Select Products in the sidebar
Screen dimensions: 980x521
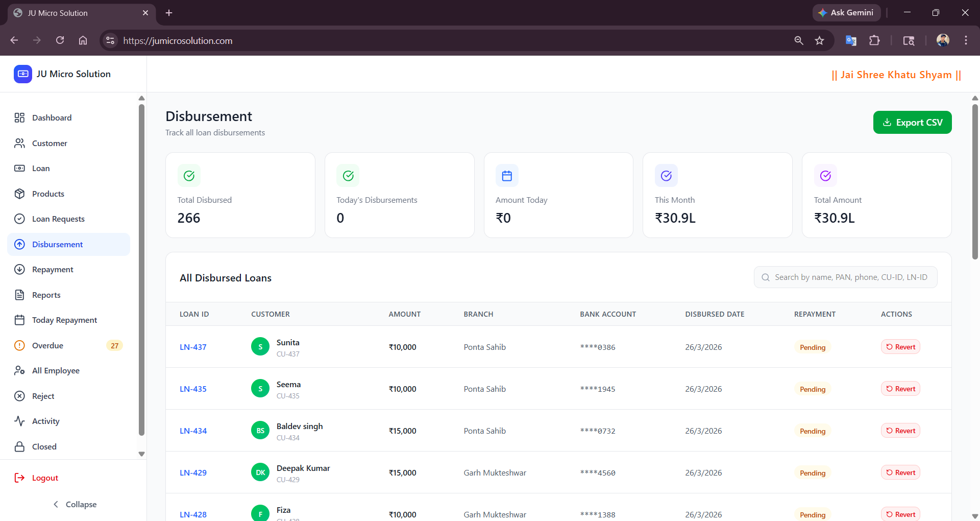[68, 194]
